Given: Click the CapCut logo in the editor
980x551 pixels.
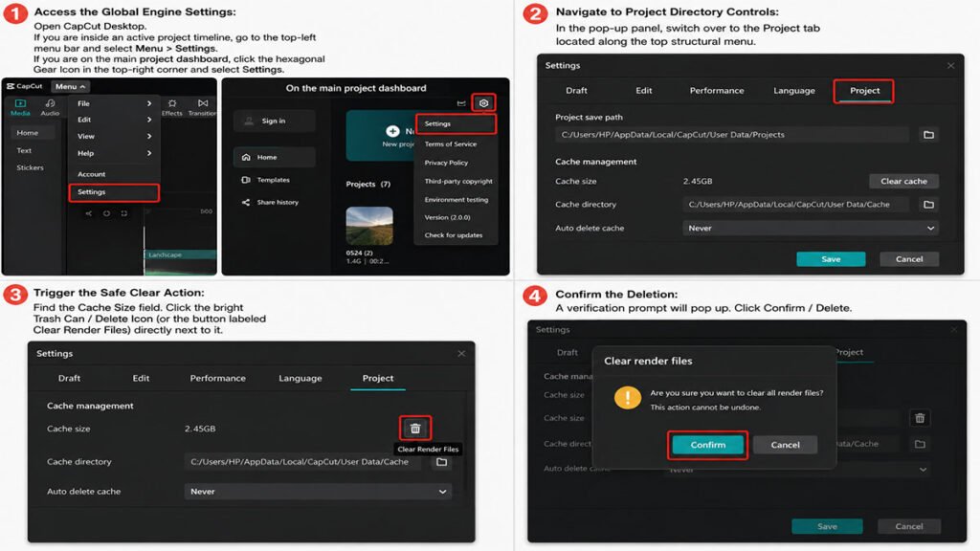Looking at the screenshot, I should 24,86.
